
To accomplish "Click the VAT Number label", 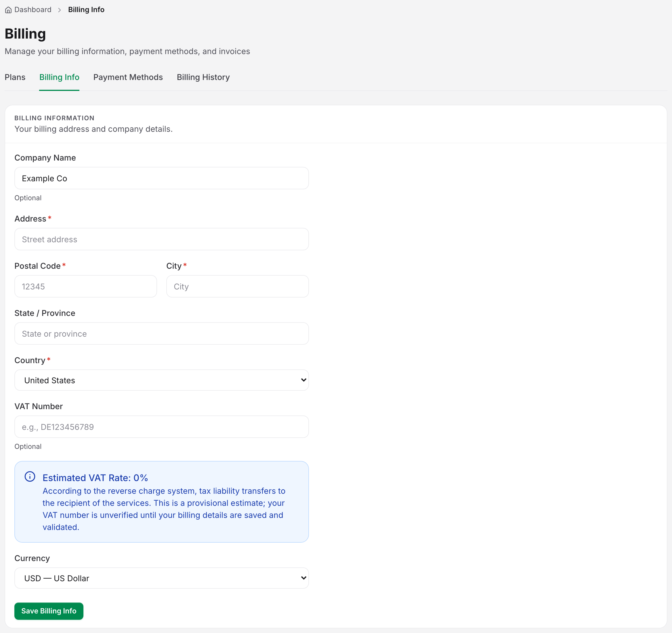I will (39, 406).
